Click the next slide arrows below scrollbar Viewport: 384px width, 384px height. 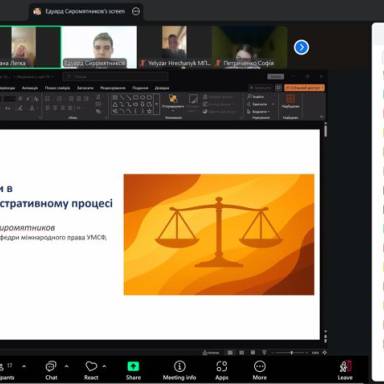325,340
